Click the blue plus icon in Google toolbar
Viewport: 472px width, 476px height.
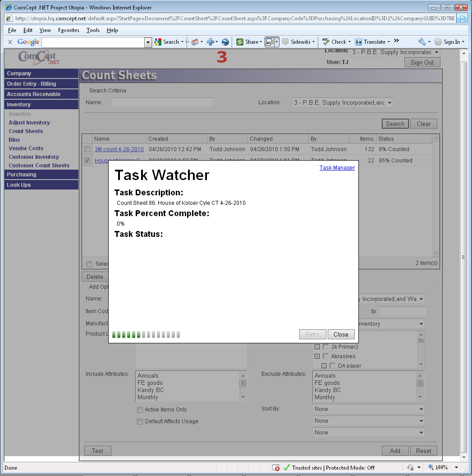(210, 42)
